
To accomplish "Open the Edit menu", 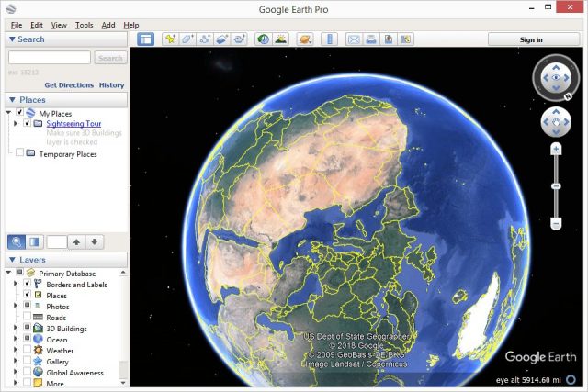I will coord(37,25).
